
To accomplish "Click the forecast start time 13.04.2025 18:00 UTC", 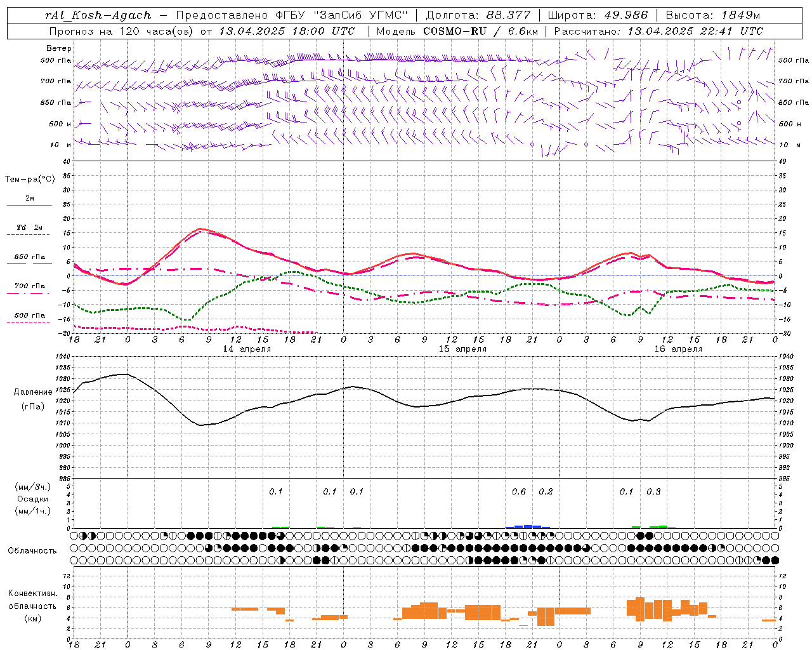I will pyautogui.click(x=287, y=31).
